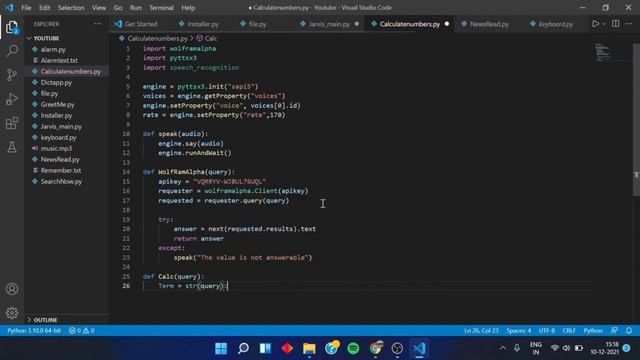This screenshot has height=360, width=640.
Task: Open alarm.py in the explorer
Action: click(x=53, y=49)
